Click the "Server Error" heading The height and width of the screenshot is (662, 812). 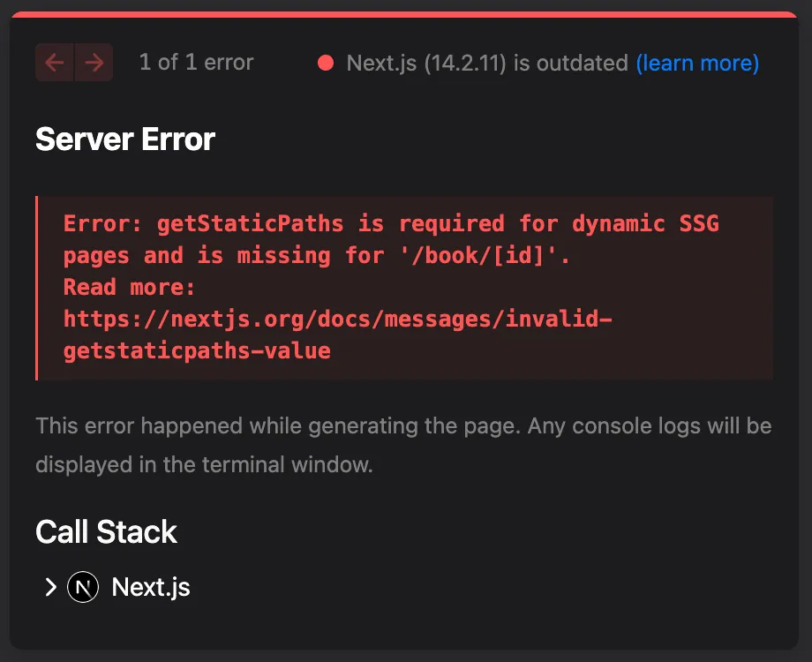tap(125, 139)
